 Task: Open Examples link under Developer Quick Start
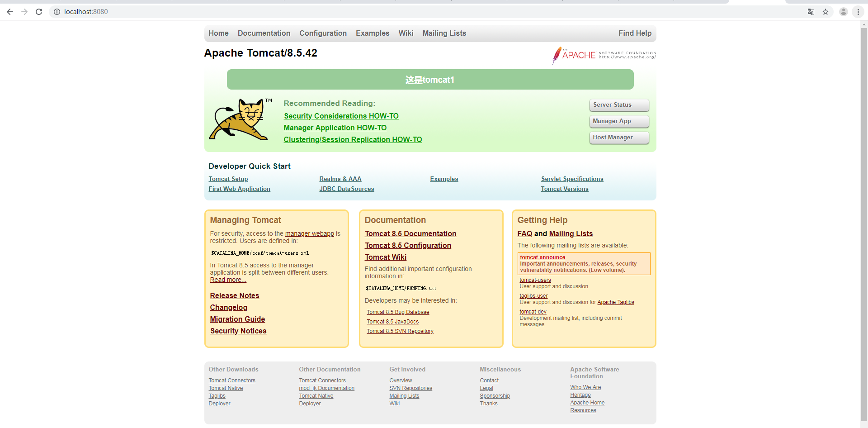coord(444,179)
